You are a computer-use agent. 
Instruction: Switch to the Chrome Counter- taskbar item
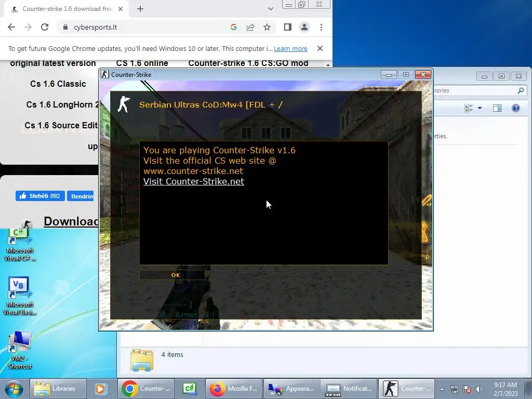click(x=146, y=389)
